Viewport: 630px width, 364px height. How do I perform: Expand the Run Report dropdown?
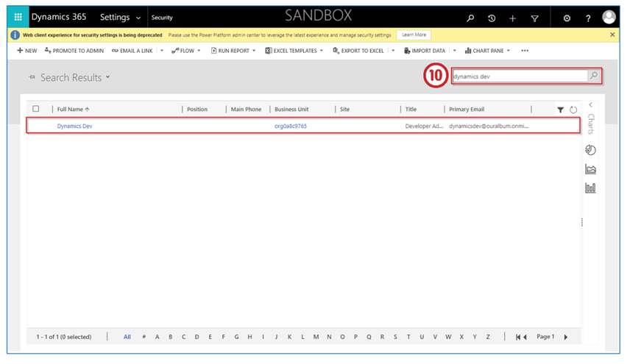pyautogui.click(x=253, y=51)
